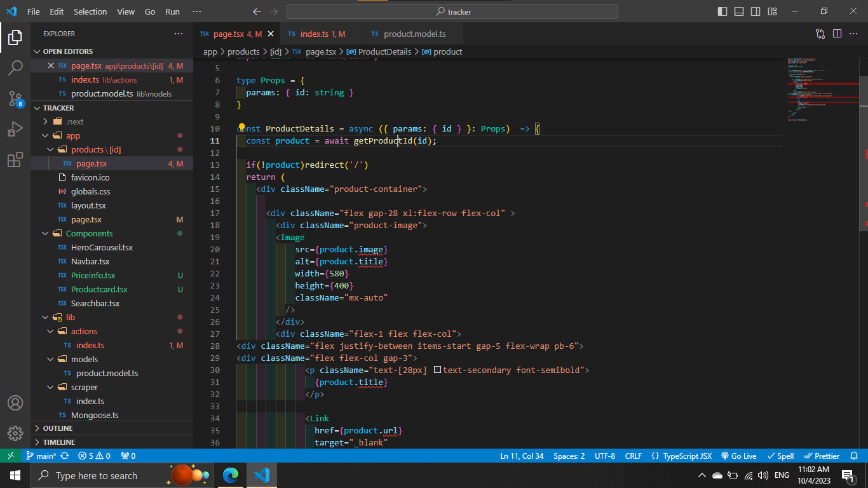Viewport: 868px width, 488px height.
Task: Open the File menu
Action: click(34, 11)
